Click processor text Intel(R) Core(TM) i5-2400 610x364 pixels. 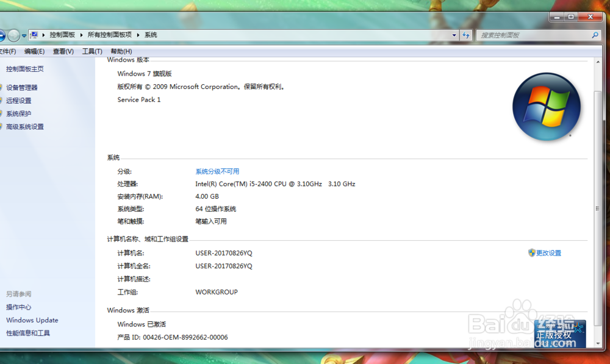(275, 184)
